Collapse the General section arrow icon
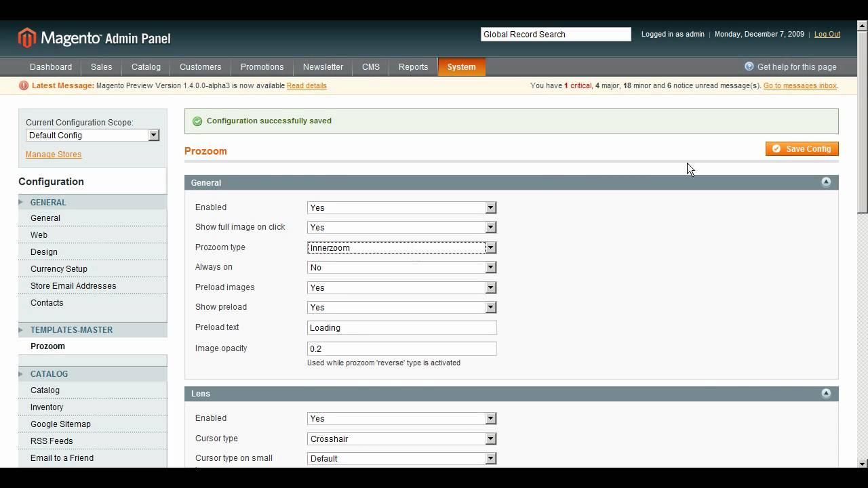 pyautogui.click(x=826, y=182)
